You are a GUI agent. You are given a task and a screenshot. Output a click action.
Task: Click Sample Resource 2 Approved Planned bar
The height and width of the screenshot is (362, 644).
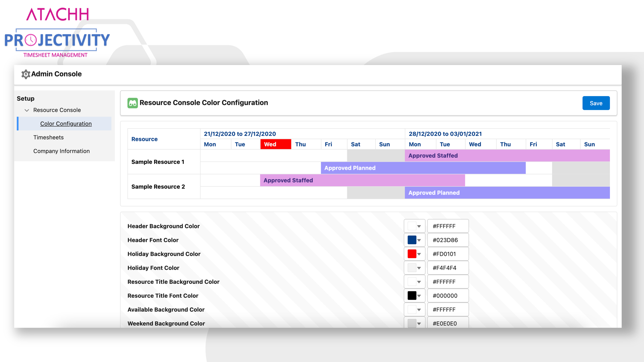[x=507, y=193]
